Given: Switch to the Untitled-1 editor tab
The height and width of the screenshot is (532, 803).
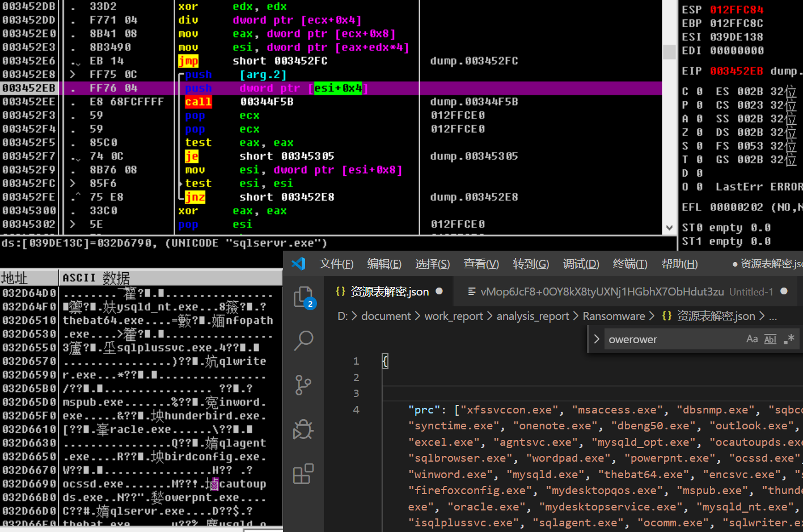Looking at the screenshot, I should point(627,292).
